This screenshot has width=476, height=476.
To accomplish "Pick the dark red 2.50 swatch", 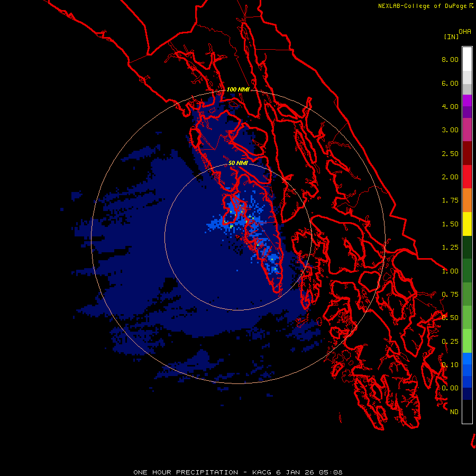I will 467,153.
